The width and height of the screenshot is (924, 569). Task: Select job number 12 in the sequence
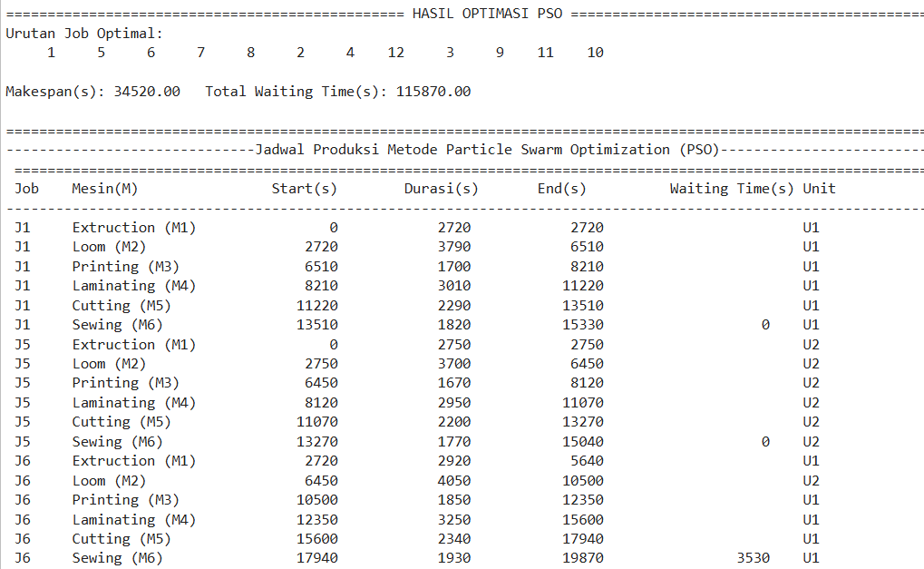[x=395, y=52]
